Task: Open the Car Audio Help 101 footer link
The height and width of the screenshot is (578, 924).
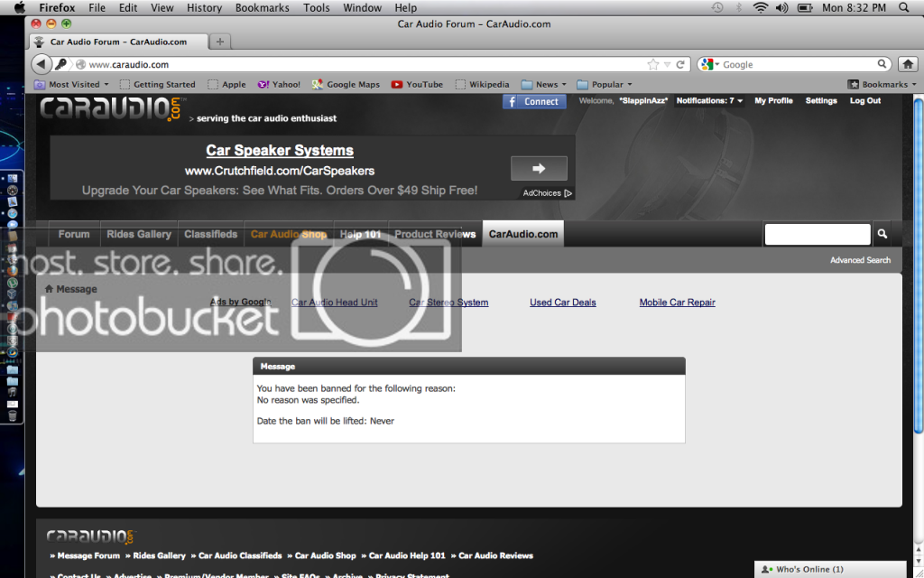Action: point(407,555)
